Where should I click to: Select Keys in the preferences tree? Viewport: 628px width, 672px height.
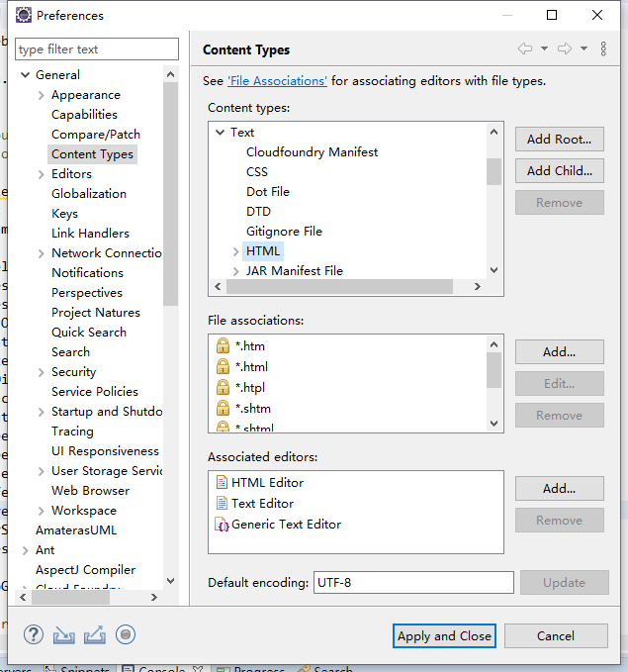pos(64,214)
